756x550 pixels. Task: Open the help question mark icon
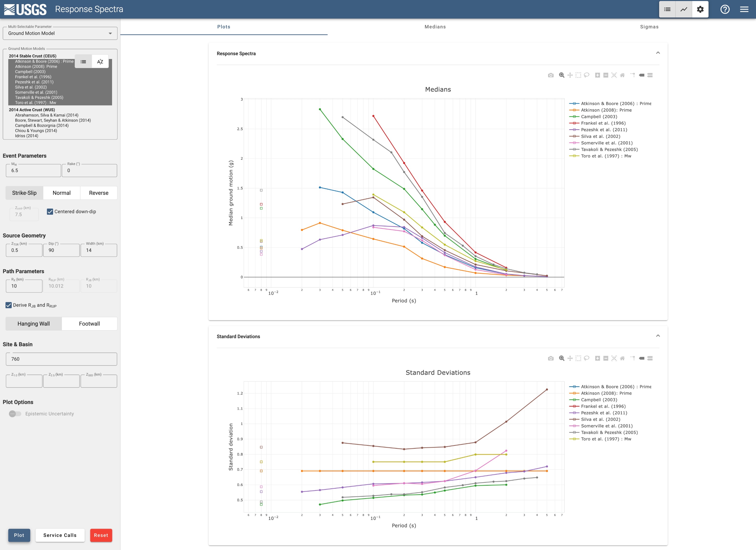click(x=725, y=9)
